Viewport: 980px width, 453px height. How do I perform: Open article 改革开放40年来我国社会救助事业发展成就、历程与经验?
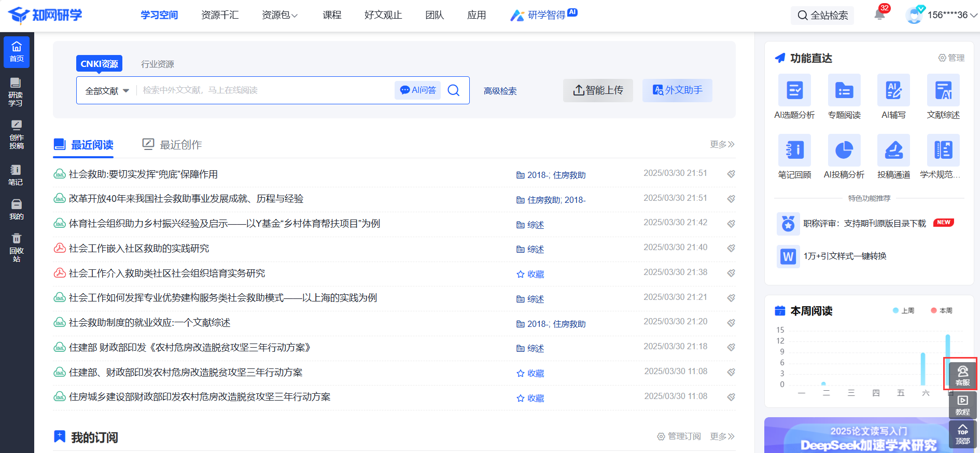pyautogui.click(x=186, y=199)
